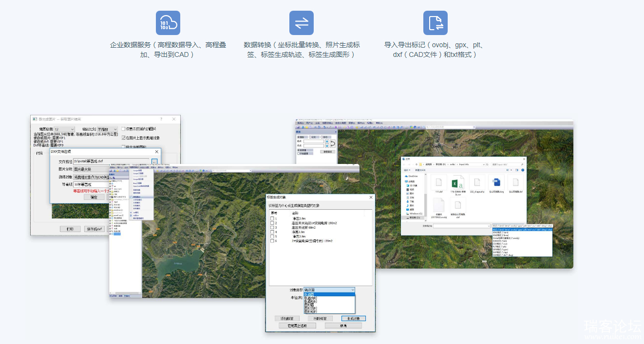The height and width of the screenshot is (344, 644).
Task: Open the 地图级别 dropdown showing 12
Action: [64, 129]
